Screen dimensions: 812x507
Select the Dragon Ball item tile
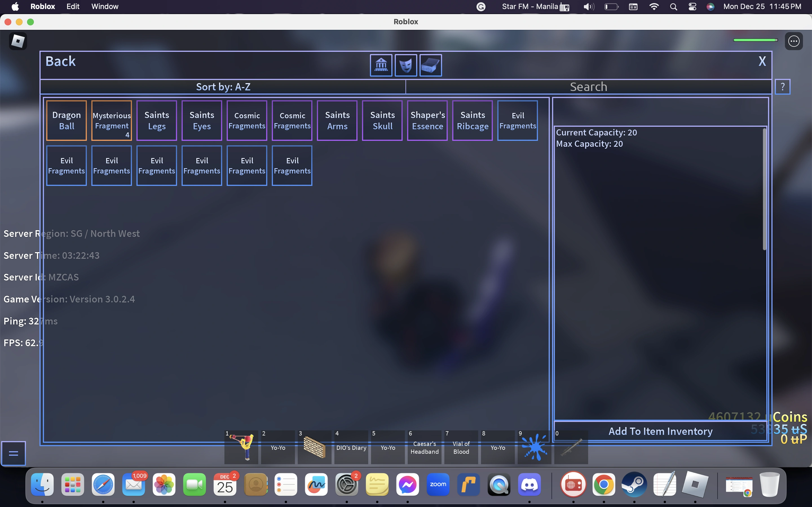pos(67,120)
